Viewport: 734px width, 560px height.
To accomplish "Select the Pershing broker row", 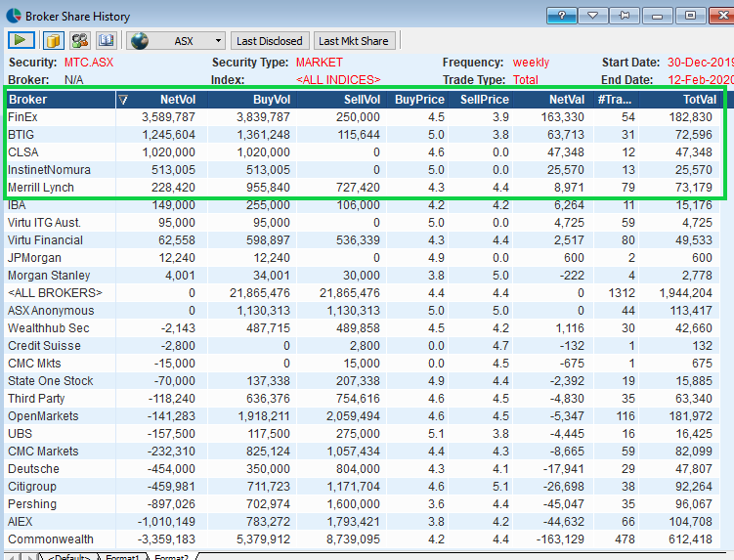I will point(364,504).
